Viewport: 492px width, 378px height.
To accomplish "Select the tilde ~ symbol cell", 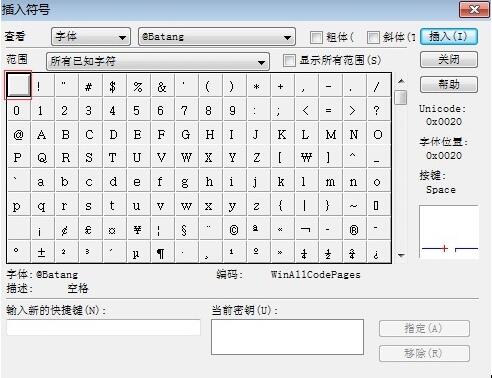I will (354, 205).
